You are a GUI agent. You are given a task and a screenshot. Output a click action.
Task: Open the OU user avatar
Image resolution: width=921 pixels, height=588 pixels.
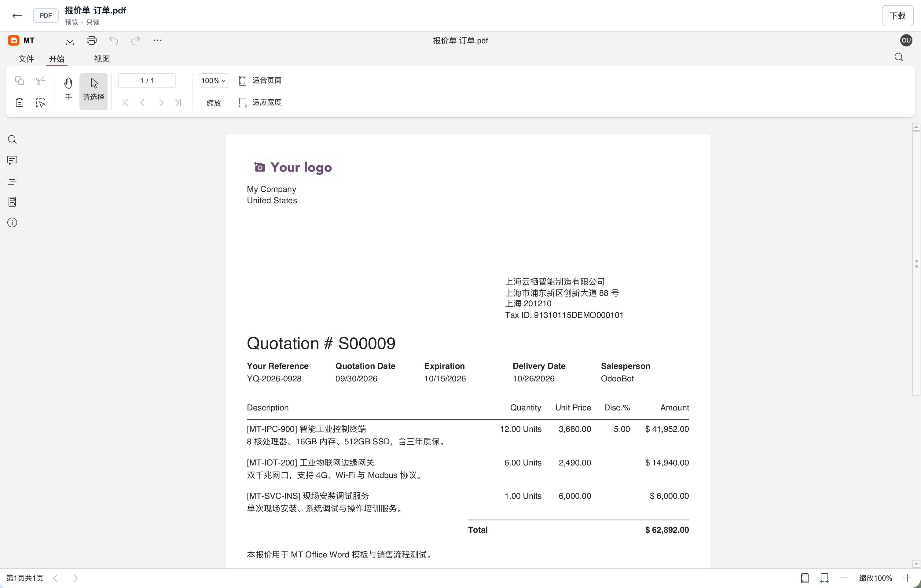pos(906,40)
